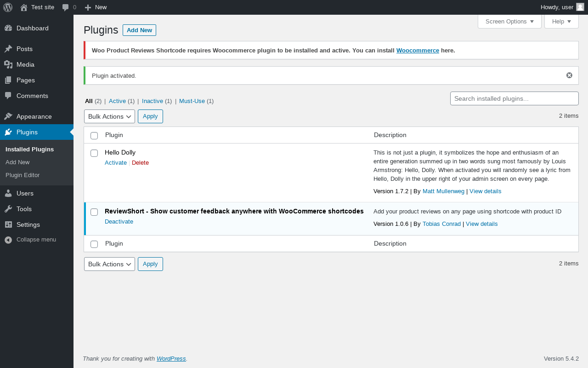Tick the select-all checkbox in table header
Screen dimensions: 588x368
tap(94, 135)
